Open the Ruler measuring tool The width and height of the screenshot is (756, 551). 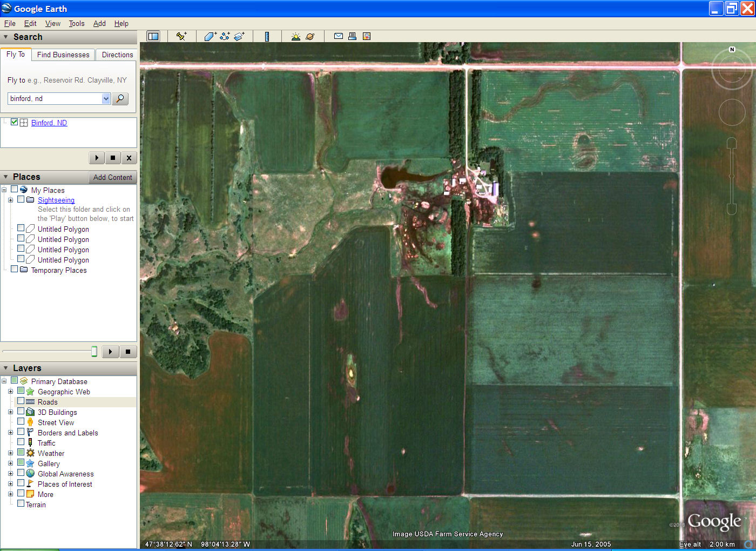(267, 36)
